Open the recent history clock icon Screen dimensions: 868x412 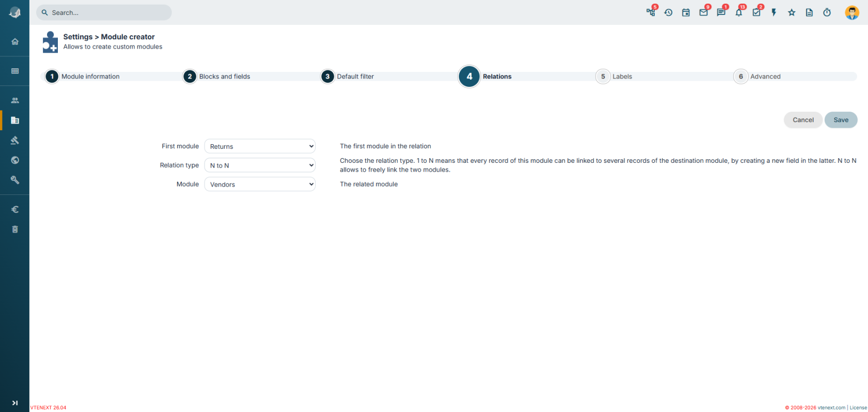pyautogui.click(x=668, y=12)
